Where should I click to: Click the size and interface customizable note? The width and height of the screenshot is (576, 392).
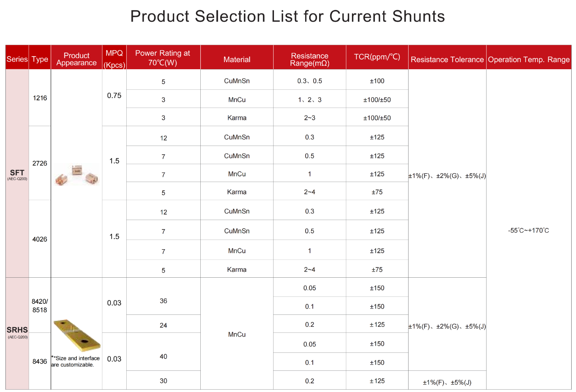[75, 361]
